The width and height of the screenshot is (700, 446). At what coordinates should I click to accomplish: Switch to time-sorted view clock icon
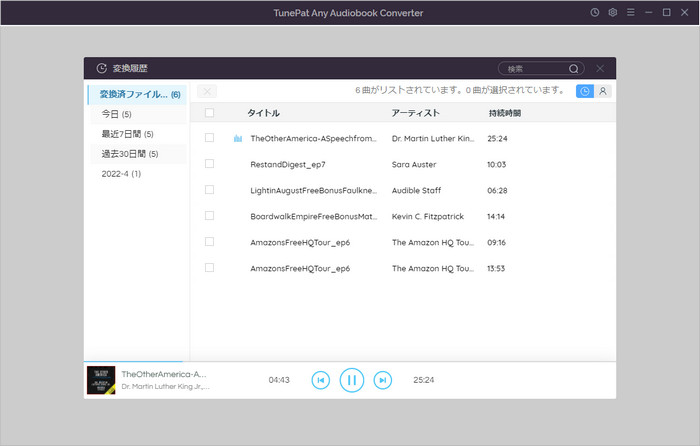(x=584, y=91)
